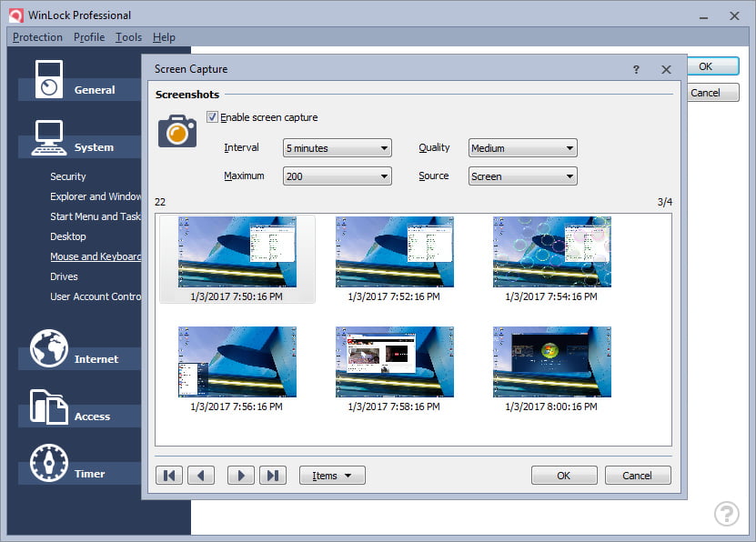
Task: Select the System category label
Action: coord(94,147)
